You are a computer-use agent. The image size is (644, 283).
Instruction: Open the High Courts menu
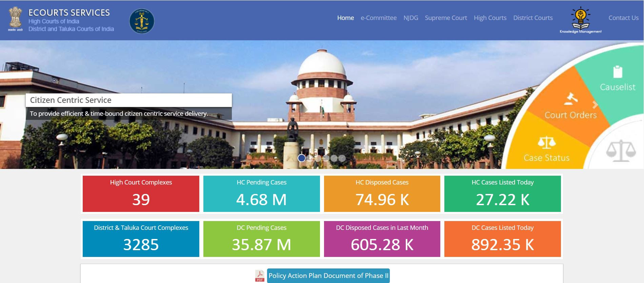click(490, 18)
